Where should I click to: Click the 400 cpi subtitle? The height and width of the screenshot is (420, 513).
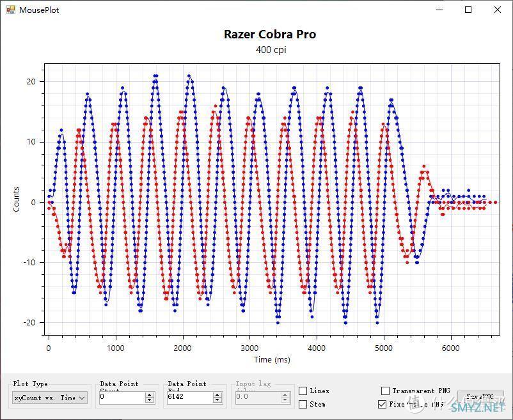tap(271, 50)
